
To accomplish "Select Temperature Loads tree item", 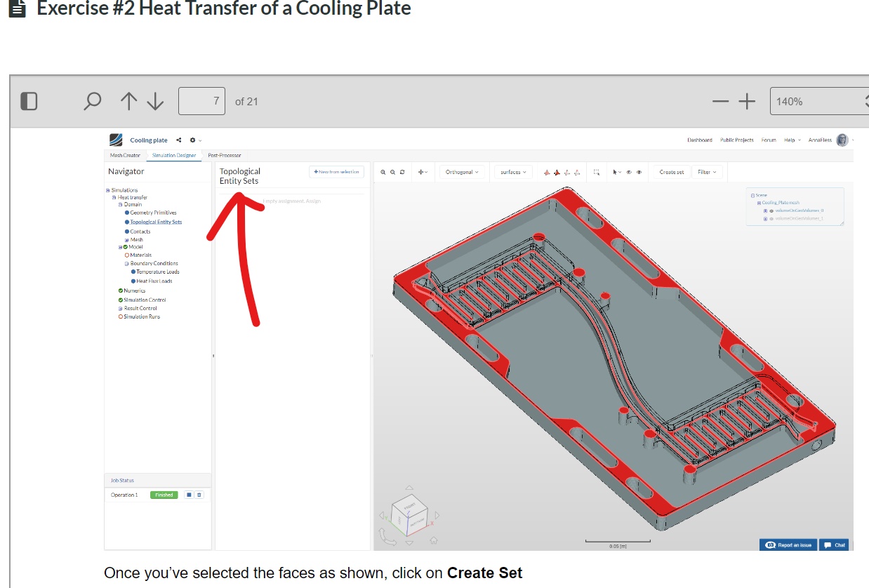I will (157, 272).
